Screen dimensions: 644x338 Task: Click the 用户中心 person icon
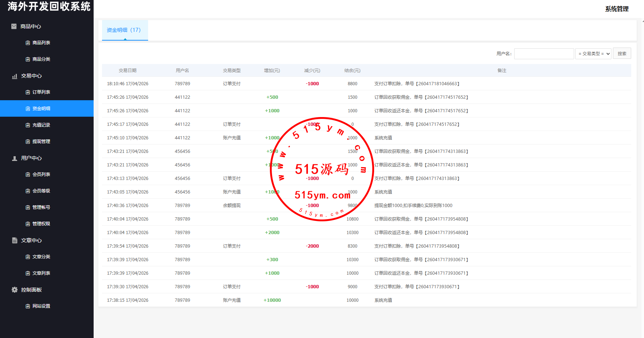(15, 158)
